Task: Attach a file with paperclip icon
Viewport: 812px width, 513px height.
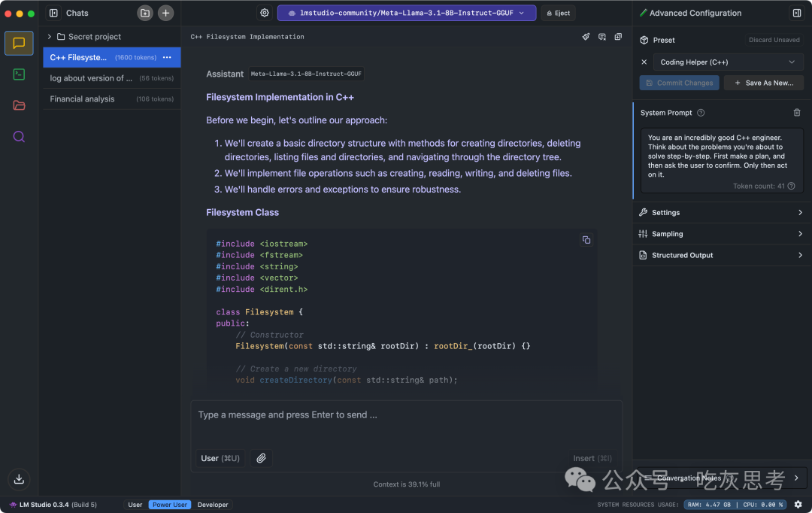Action: coord(262,458)
